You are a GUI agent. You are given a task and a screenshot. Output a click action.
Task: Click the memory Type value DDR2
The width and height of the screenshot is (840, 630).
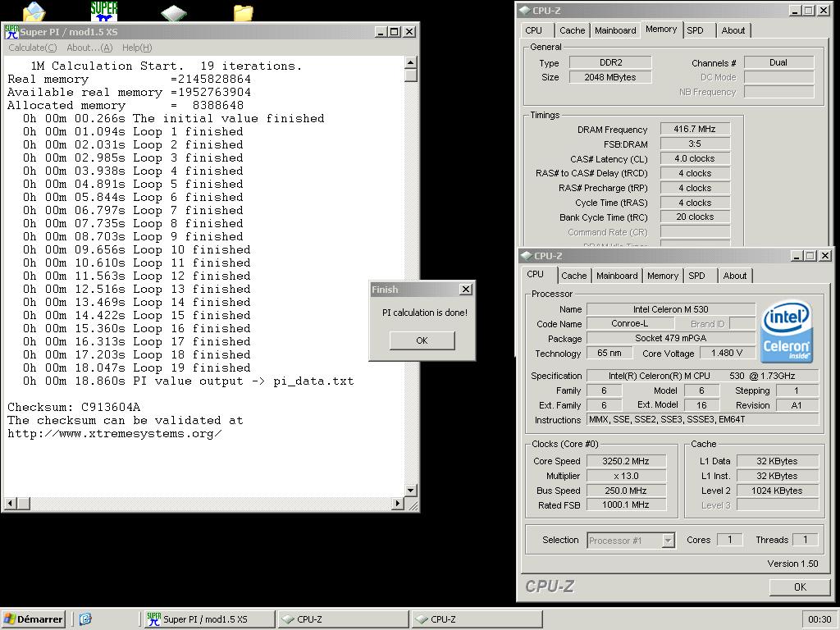[610, 62]
